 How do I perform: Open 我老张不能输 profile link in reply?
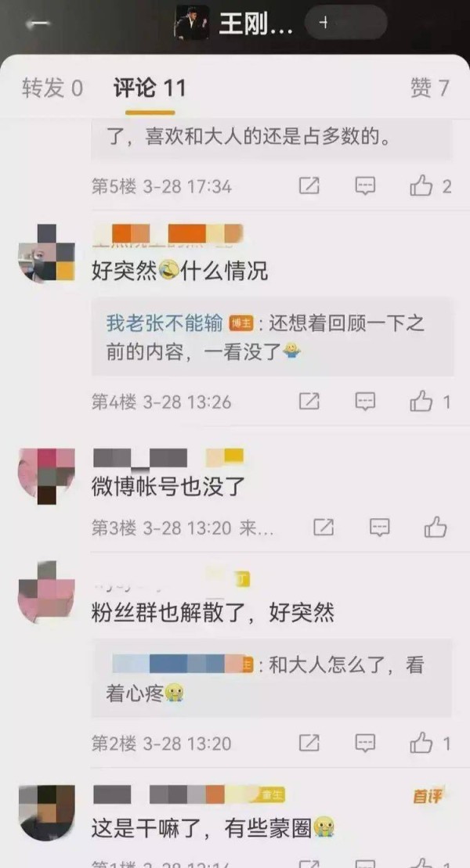(164, 323)
